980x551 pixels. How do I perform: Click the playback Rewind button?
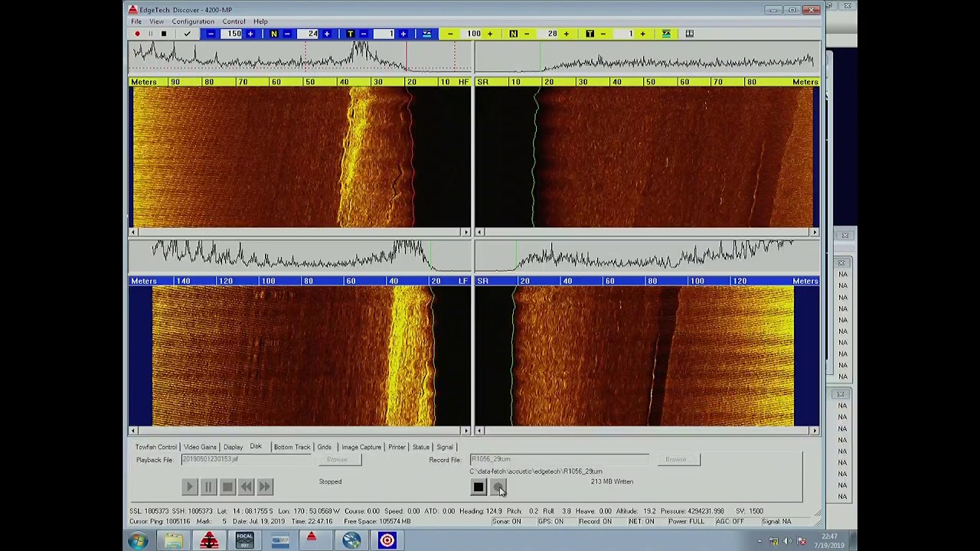click(246, 487)
